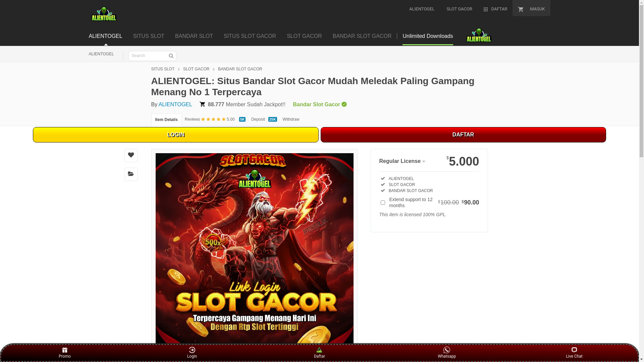Click the Search input field

point(148,56)
